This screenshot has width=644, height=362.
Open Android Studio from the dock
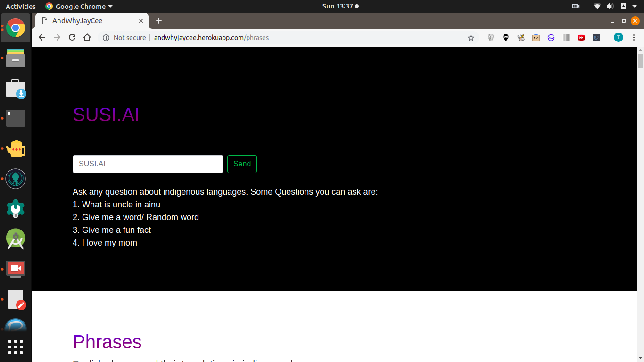(16, 239)
